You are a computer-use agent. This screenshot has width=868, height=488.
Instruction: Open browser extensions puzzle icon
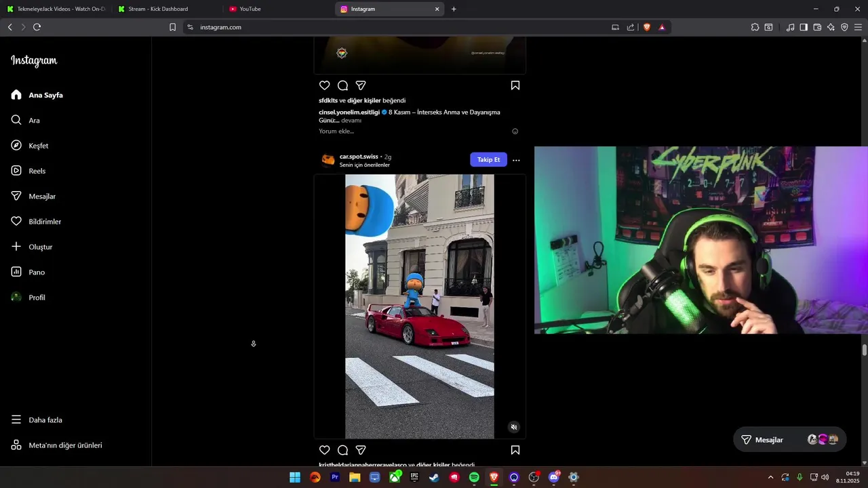tap(755, 27)
